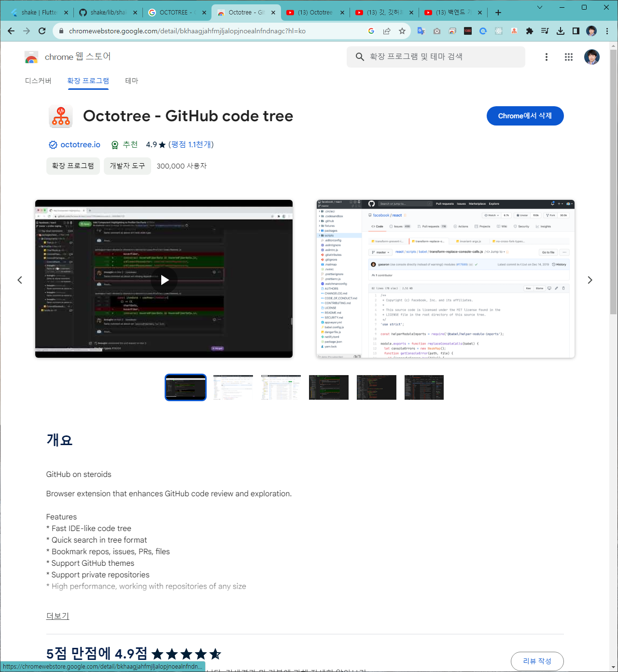Go forward in browser history

27,31
